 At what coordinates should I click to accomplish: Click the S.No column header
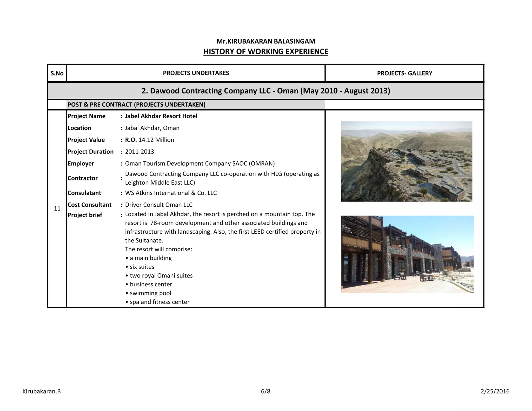57,73
